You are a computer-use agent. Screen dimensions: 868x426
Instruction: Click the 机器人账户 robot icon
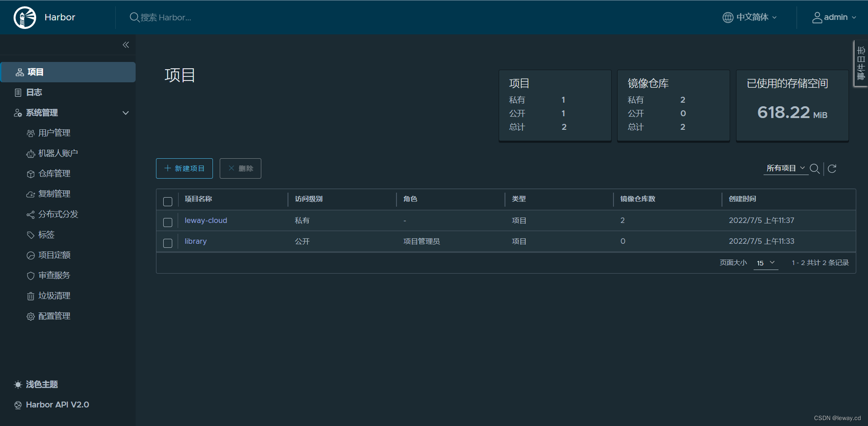(30, 154)
